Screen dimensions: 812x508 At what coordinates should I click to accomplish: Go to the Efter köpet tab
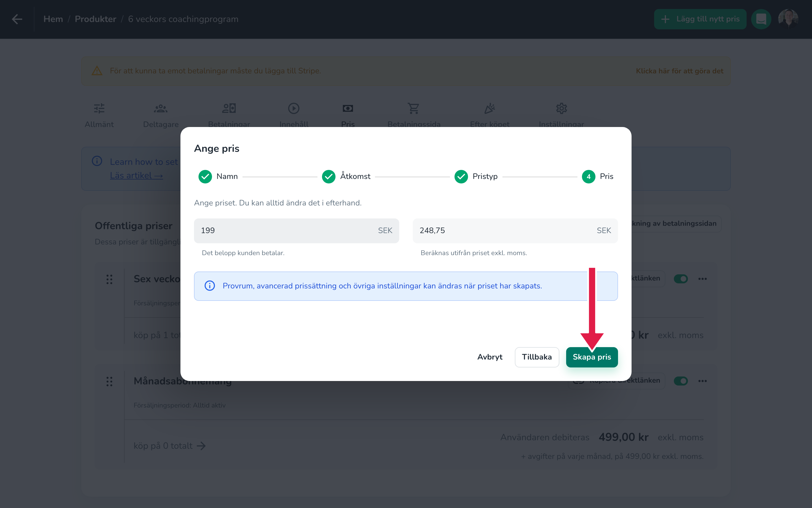click(x=489, y=115)
